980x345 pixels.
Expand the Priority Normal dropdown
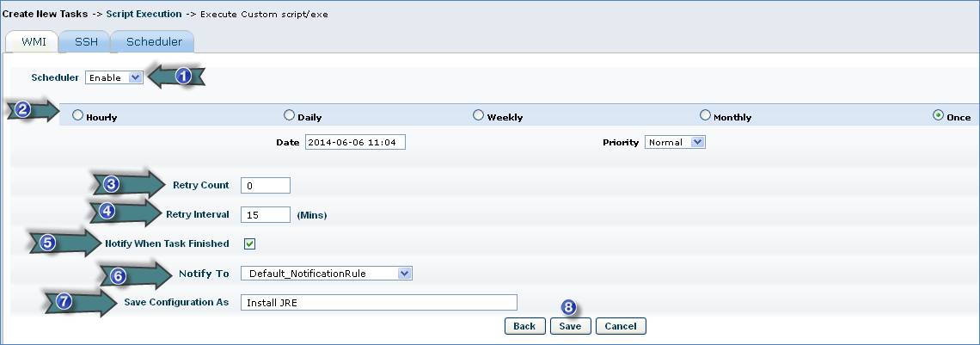click(675, 142)
